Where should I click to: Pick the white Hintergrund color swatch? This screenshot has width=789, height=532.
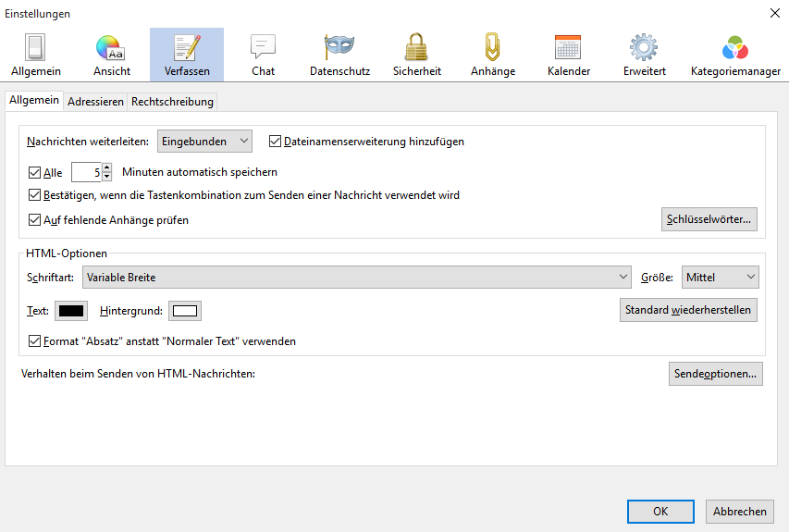click(185, 311)
